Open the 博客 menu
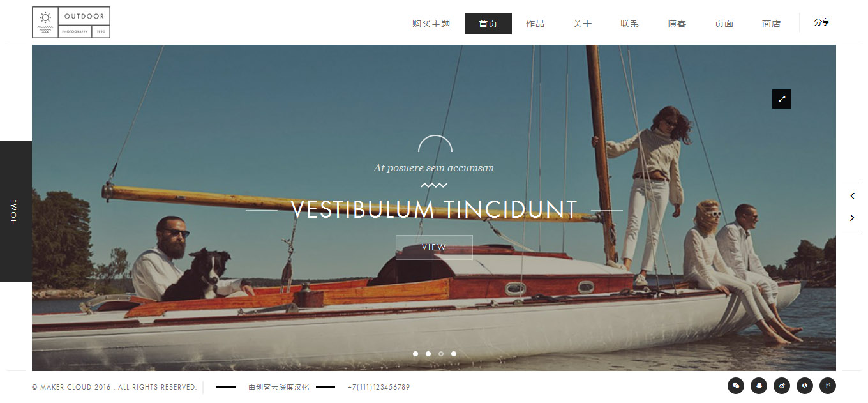 [x=677, y=24]
